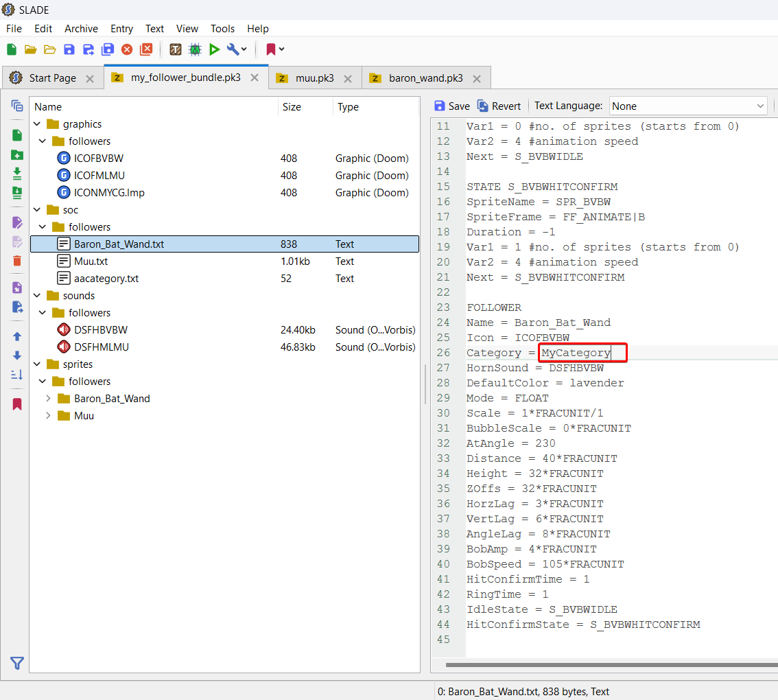
Task: Close the archive with the red X icon
Action: click(127, 49)
